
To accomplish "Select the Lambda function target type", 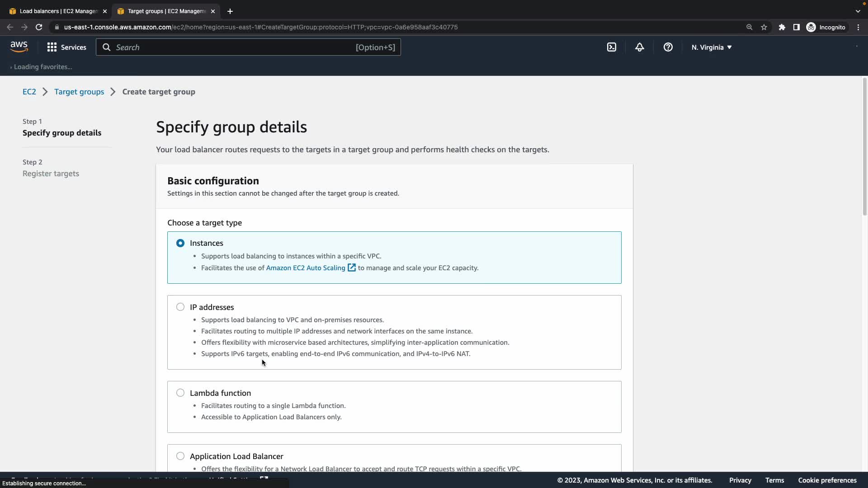I will click(180, 393).
